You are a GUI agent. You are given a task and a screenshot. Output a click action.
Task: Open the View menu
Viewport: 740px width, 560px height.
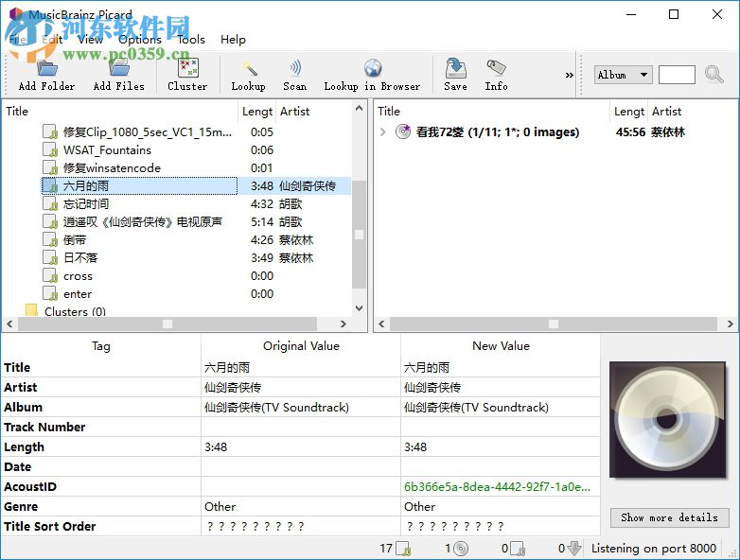coord(90,40)
